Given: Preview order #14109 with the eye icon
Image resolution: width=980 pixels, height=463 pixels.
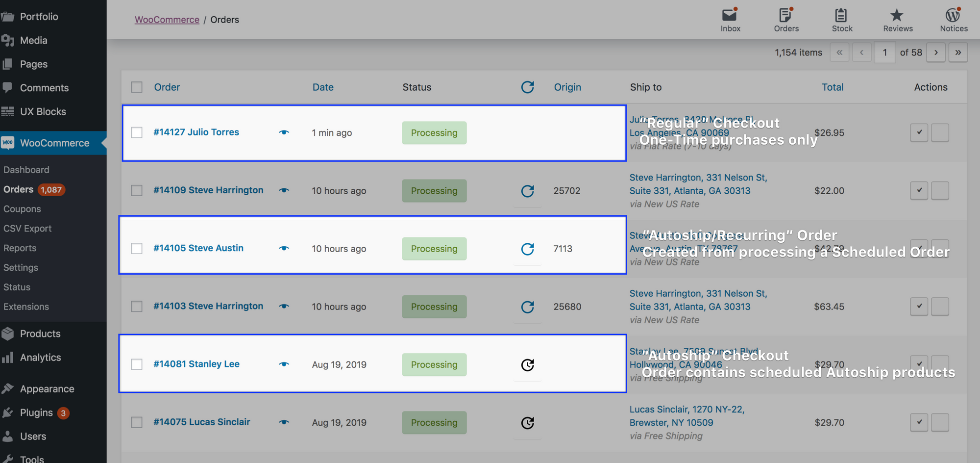Looking at the screenshot, I should point(284,190).
